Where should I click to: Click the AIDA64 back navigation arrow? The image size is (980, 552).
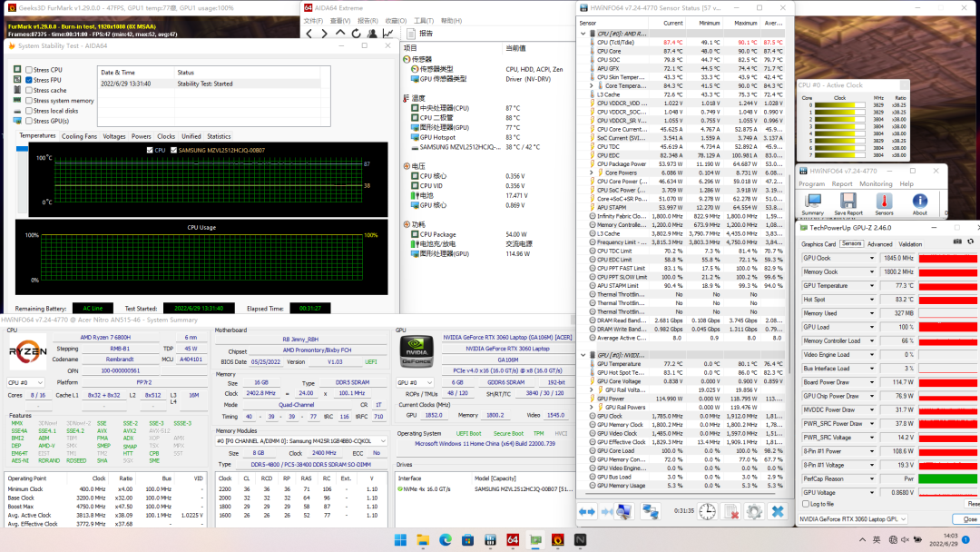click(310, 34)
